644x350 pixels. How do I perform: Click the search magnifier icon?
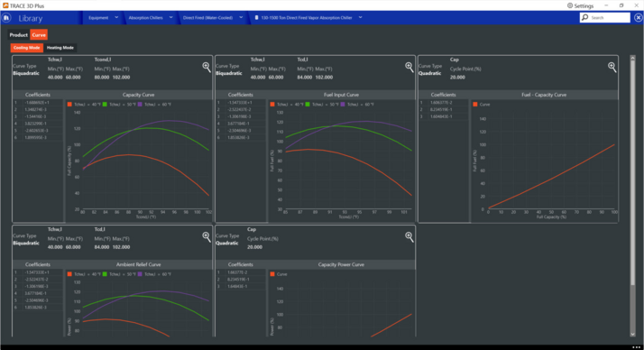(585, 17)
